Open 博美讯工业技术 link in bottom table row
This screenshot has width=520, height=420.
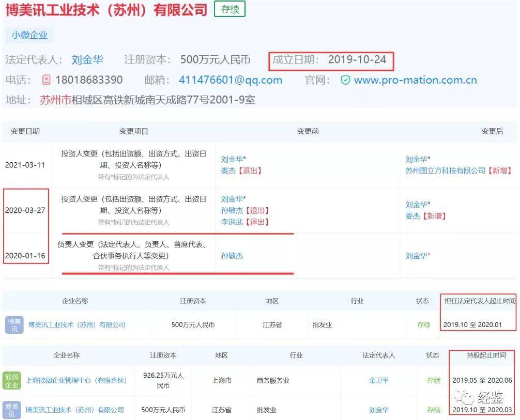click(75, 410)
